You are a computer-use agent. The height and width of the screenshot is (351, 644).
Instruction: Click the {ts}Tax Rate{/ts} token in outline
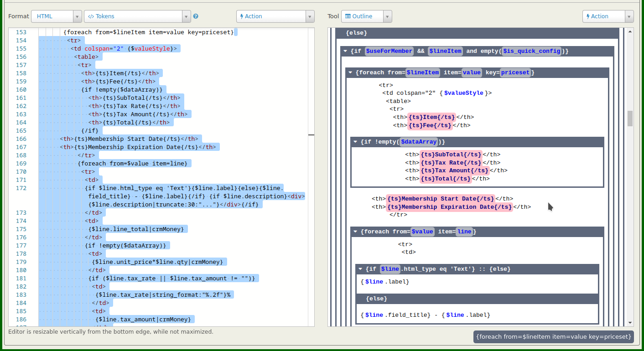[451, 163]
